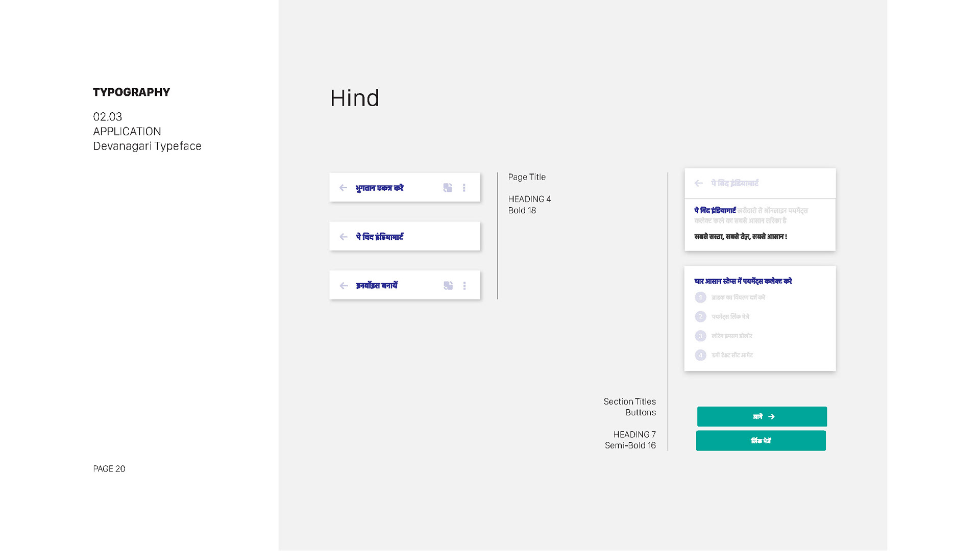Open three-dot menu in इनवॉइस बनायें header
This screenshot has width=980, height=551.
464,286
